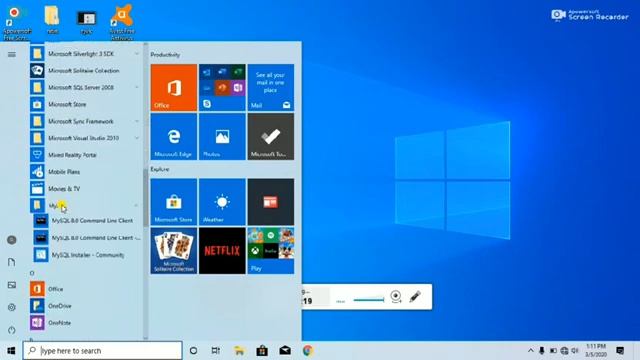Open the taskbar clock and date
The height and width of the screenshot is (360, 640).
click(x=595, y=351)
